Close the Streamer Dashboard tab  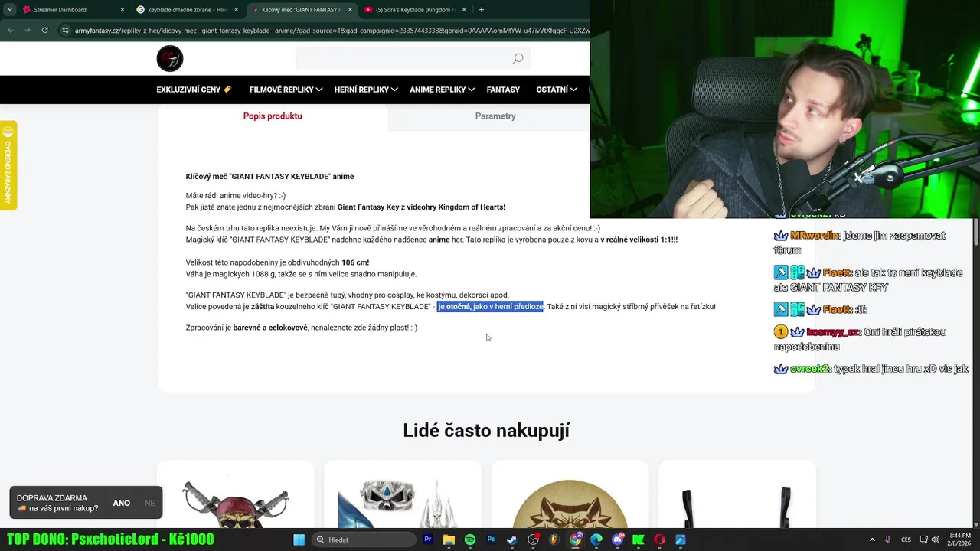[122, 10]
